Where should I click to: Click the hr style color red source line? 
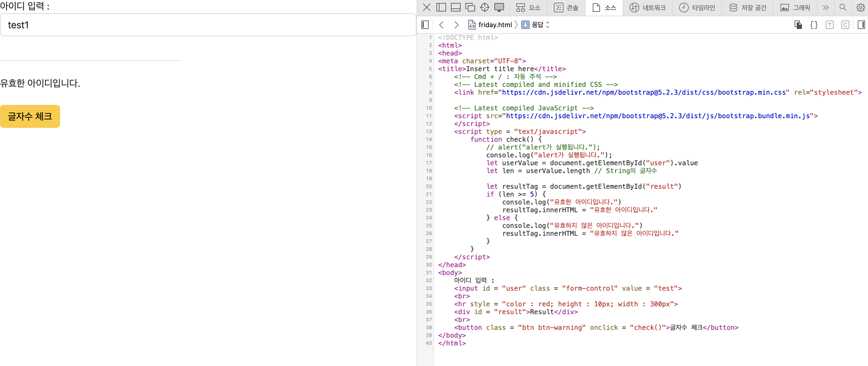click(566, 304)
